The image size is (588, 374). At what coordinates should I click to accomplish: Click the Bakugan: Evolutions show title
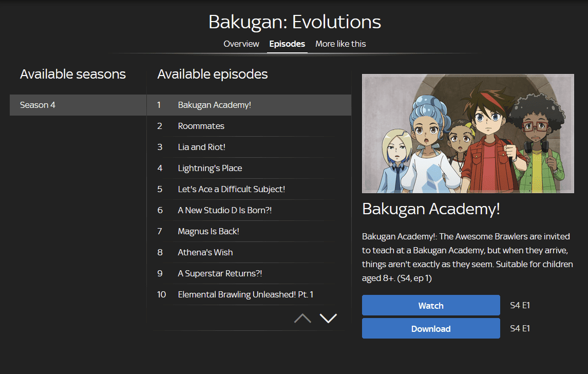tap(294, 22)
